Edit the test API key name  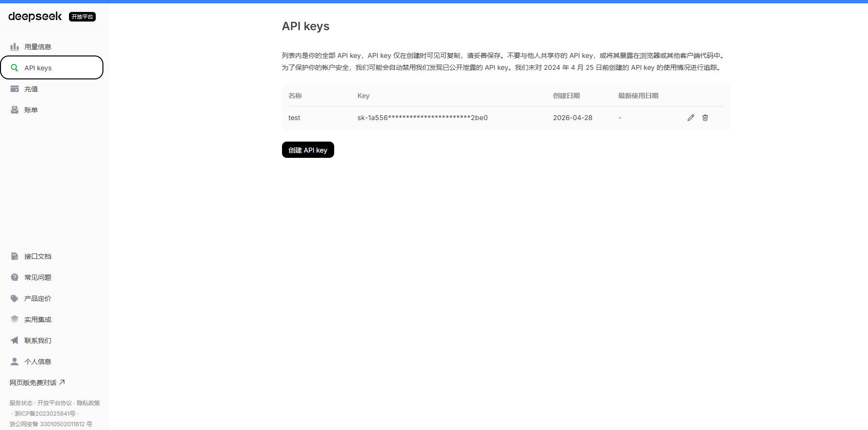click(690, 118)
